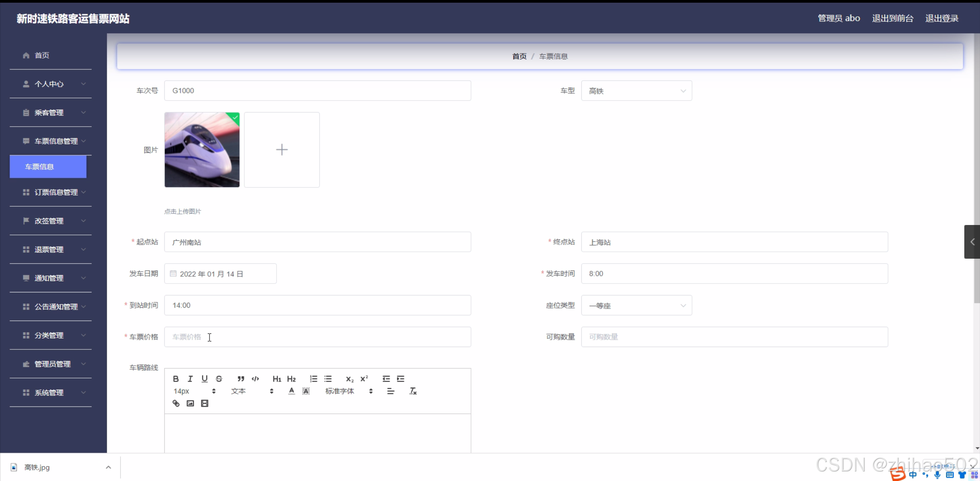The height and width of the screenshot is (481, 980).
Task: Insert a blockquote in the route editor
Action: tap(241, 379)
